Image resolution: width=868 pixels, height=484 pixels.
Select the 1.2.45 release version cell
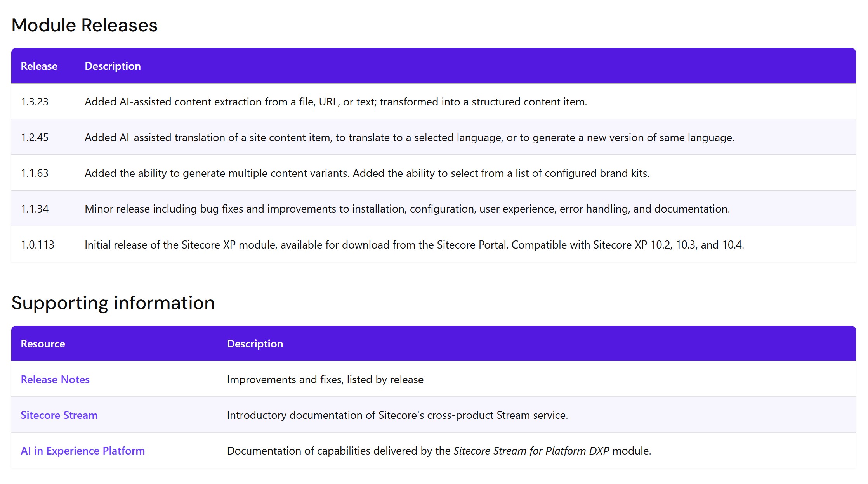point(35,138)
